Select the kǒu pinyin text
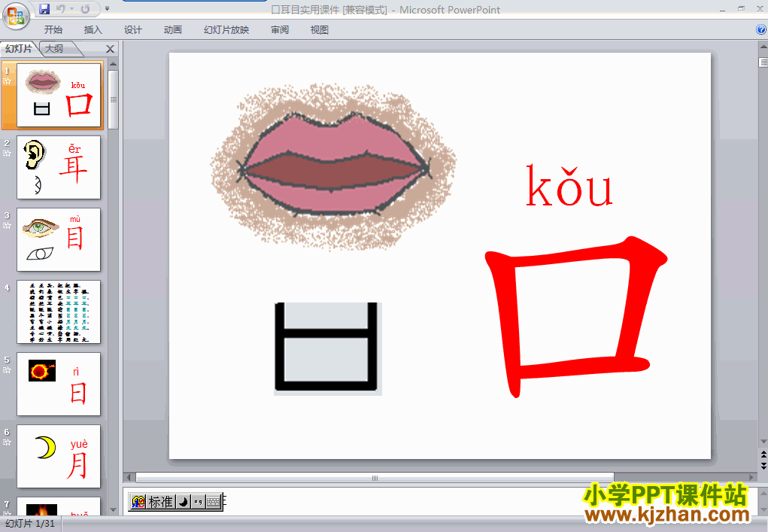The height and width of the screenshot is (532, 768). point(569,186)
